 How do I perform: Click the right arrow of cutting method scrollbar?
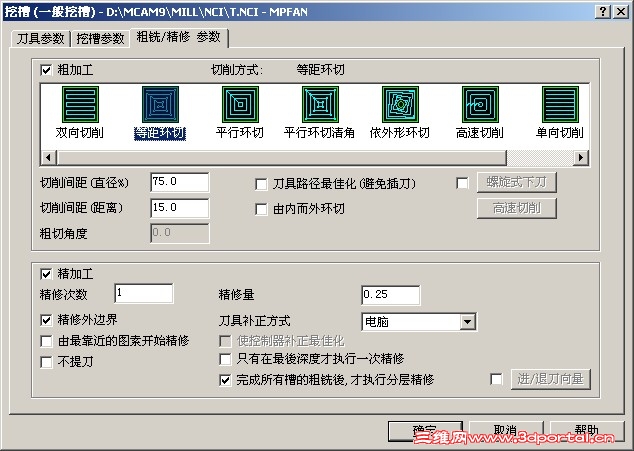coord(581,157)
